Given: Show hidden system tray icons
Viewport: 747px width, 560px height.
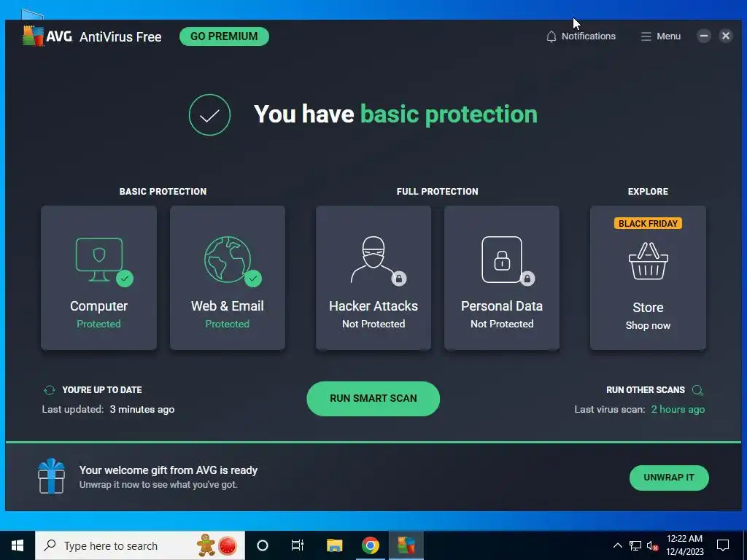Looking at the screenshot, I should coord(617,545).
